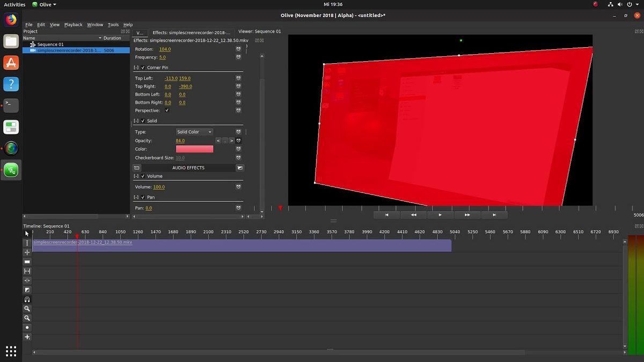
Task: Switch to the Effects tab
Action: click(x=191, y=32)
